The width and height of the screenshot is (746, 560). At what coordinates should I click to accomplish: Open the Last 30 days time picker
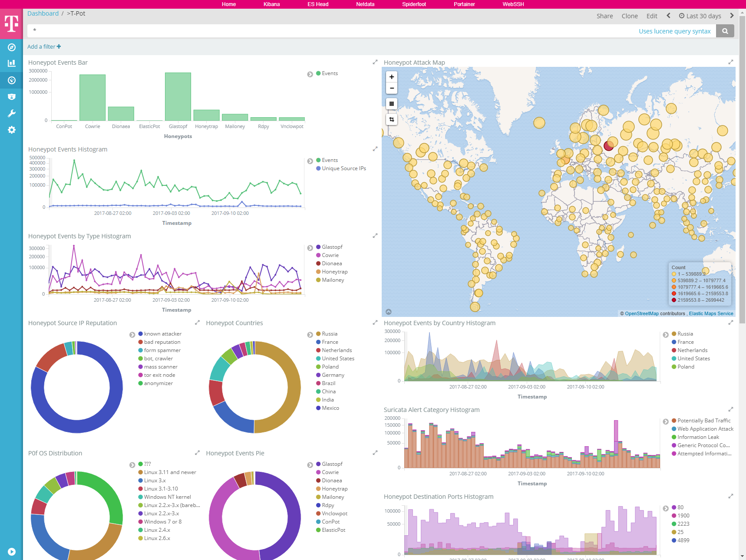pyautogui.click(x=700, y=16)
